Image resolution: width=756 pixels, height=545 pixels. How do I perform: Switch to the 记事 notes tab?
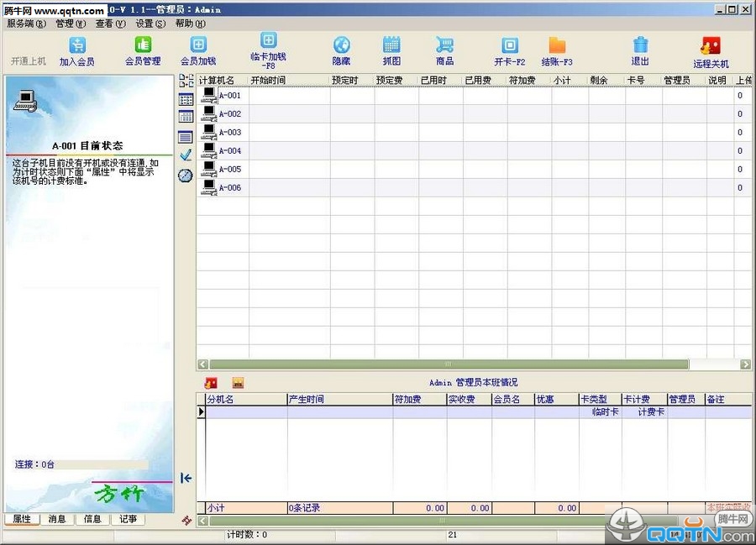[x=128, y=519]
